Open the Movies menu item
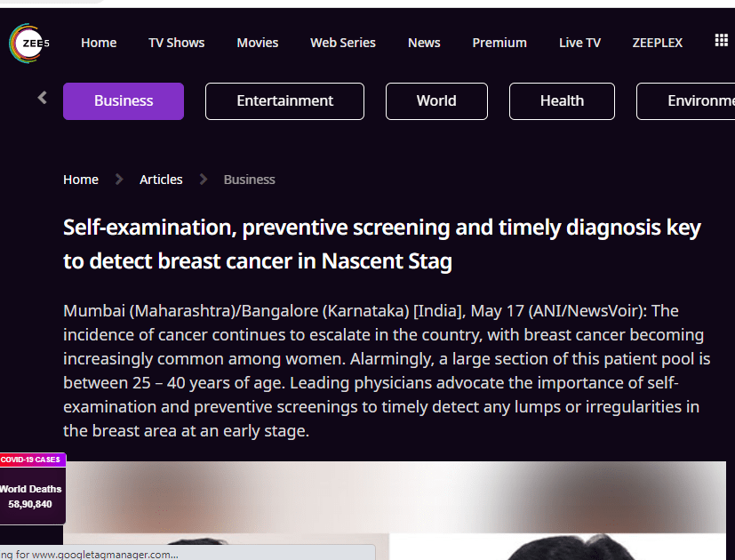The width and height of the screenshot is (735, 560). (x=257, y=43)
